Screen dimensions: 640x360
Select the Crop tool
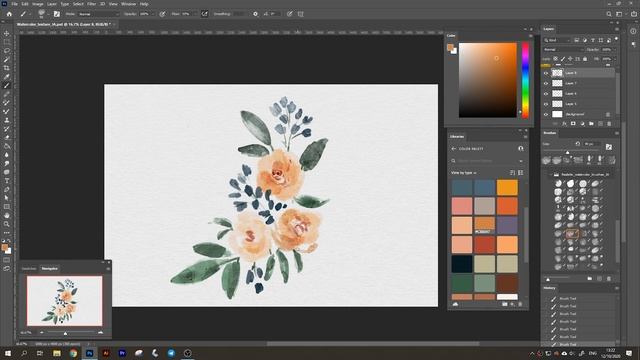tap(7, 68)
